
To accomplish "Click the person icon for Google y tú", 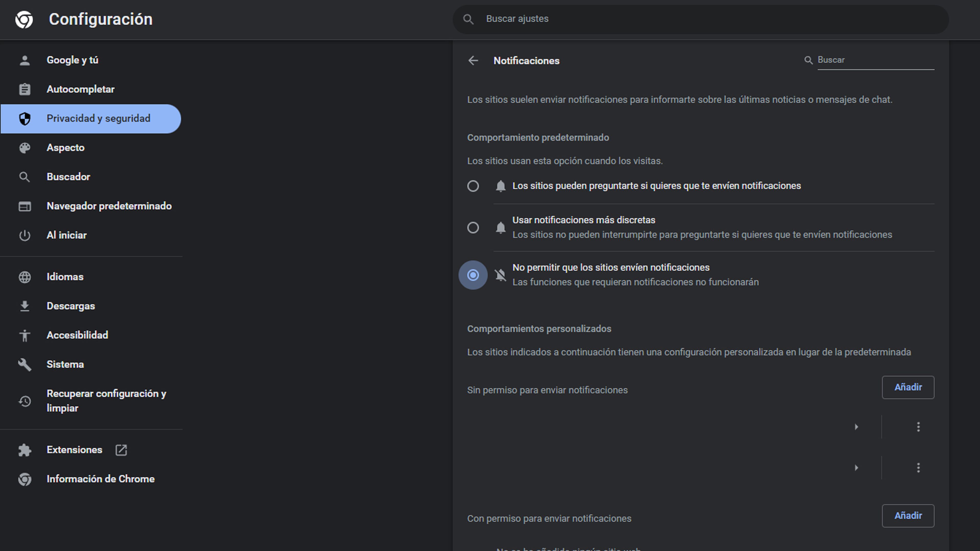I will click(25, 60).
